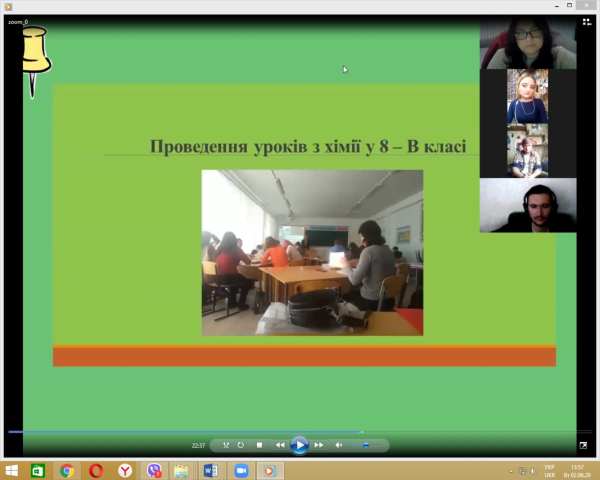The image size is (600, 480).
Task: Open Viber from the taskbar
Action: pyautogui.click(x=154, y=470)
